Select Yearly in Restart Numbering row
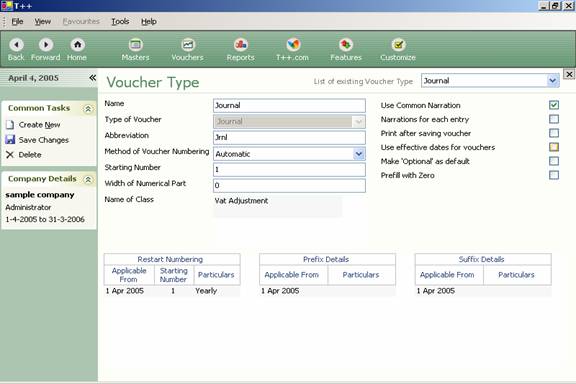Screen dimensions: 576x384 point(206,291)
